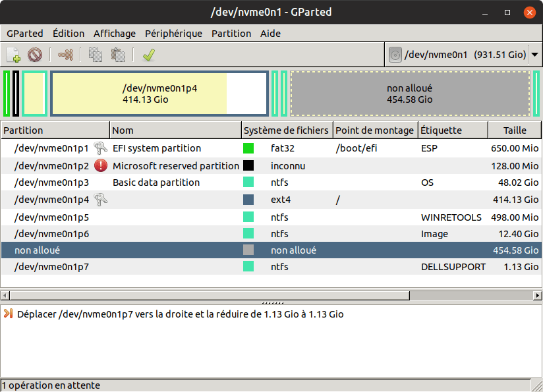Click the key icon on nvme0n1p1 row
543x392 pixels.
(100, 148)
